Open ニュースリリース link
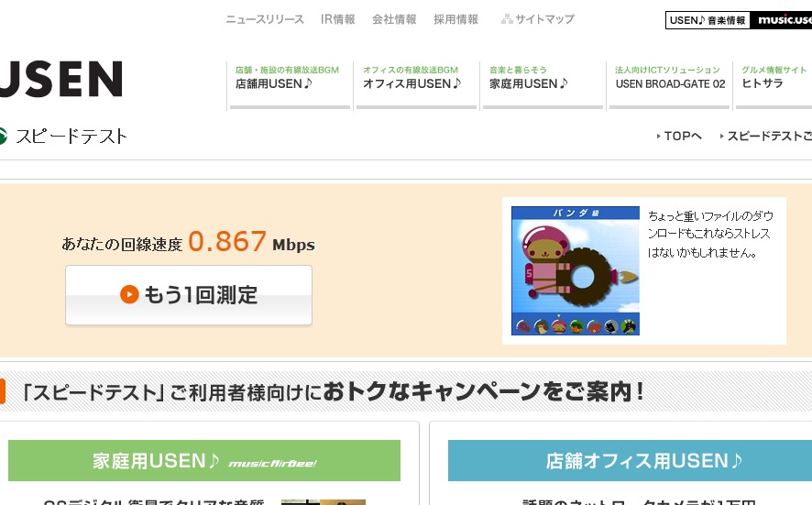812x505 pixels. click(x=265, y=19)
